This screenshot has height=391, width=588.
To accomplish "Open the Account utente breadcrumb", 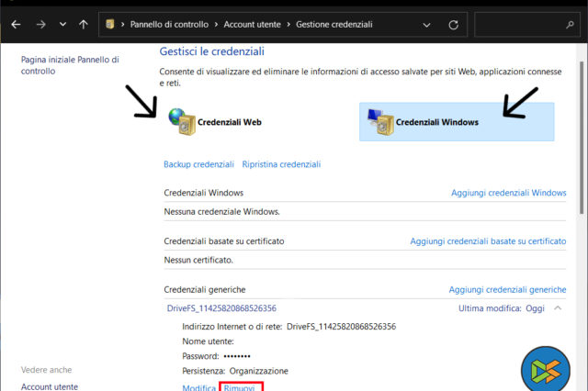I will pos(253,24).
